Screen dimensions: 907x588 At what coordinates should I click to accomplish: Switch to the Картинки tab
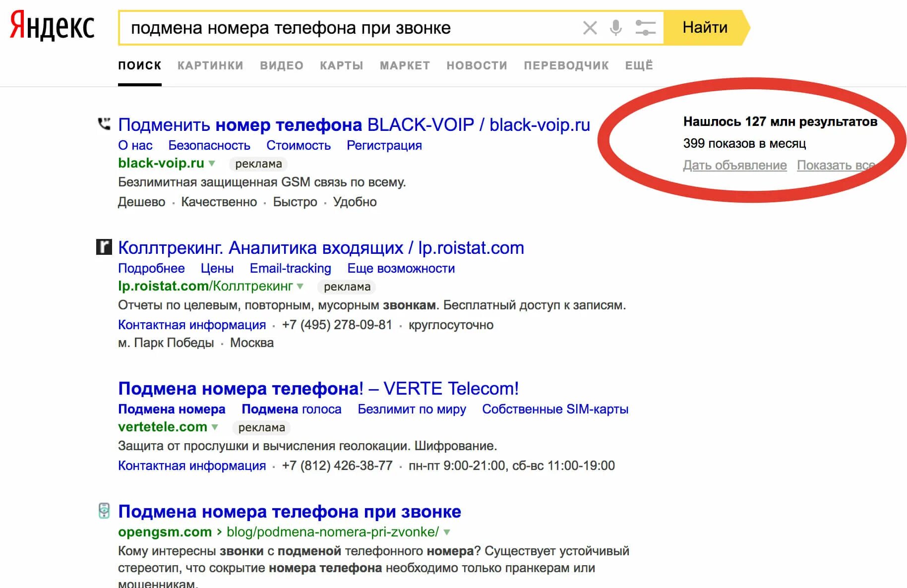(x=210, y=65)
